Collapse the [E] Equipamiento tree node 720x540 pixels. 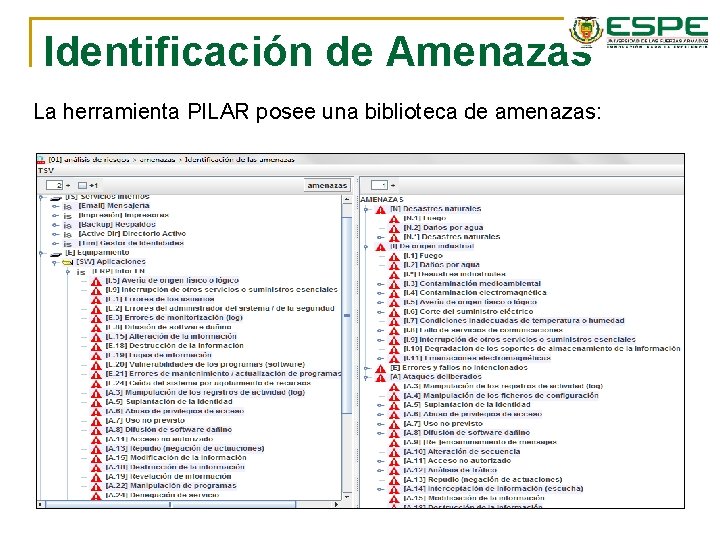[42, 253]
